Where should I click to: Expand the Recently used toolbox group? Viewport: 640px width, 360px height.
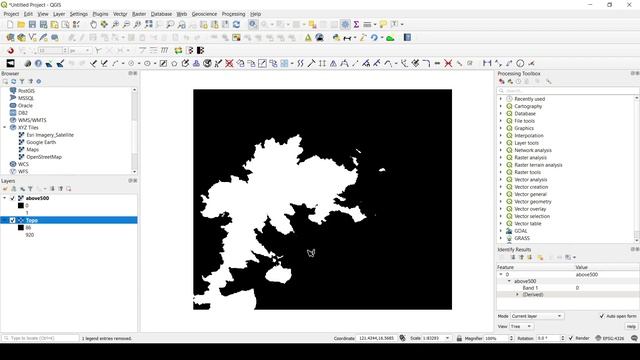tap(501, 99)
